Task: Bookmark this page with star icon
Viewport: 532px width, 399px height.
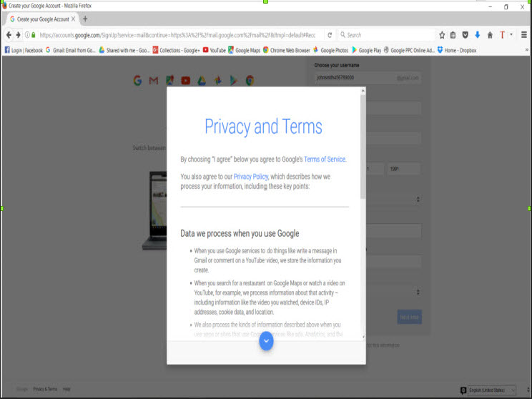Action: point(442,34)
